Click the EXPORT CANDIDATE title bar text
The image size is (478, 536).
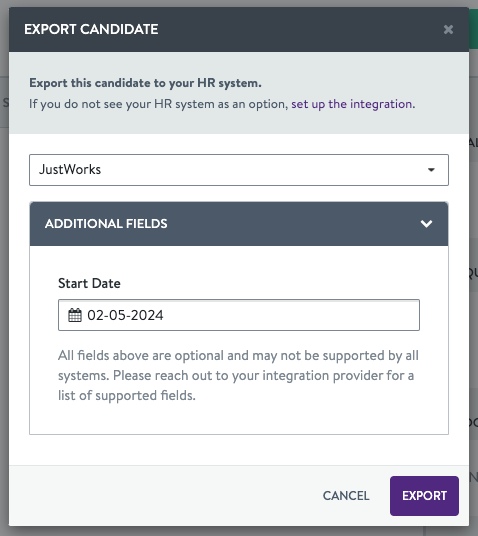pyautogui.click(x=91, y=29)
